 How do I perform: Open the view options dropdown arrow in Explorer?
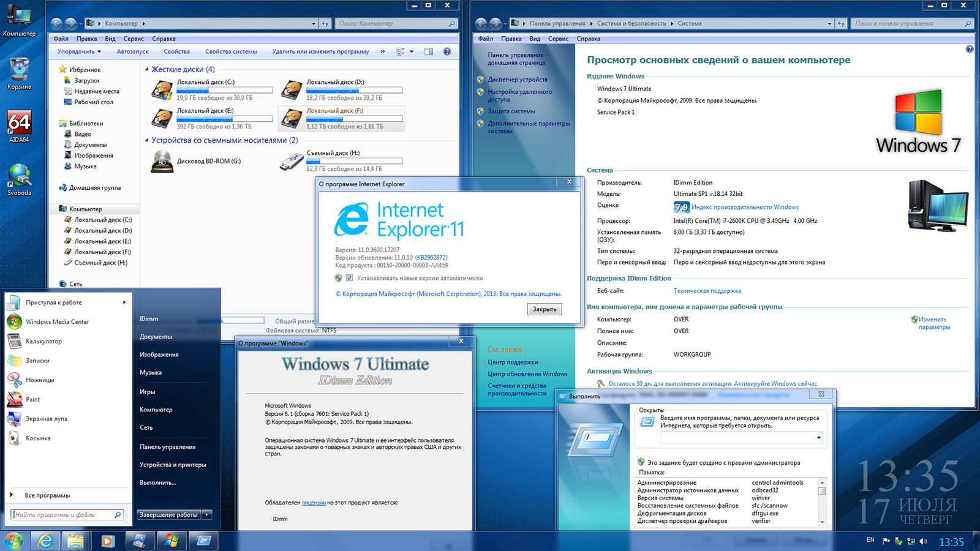click(x=412, y=51)
